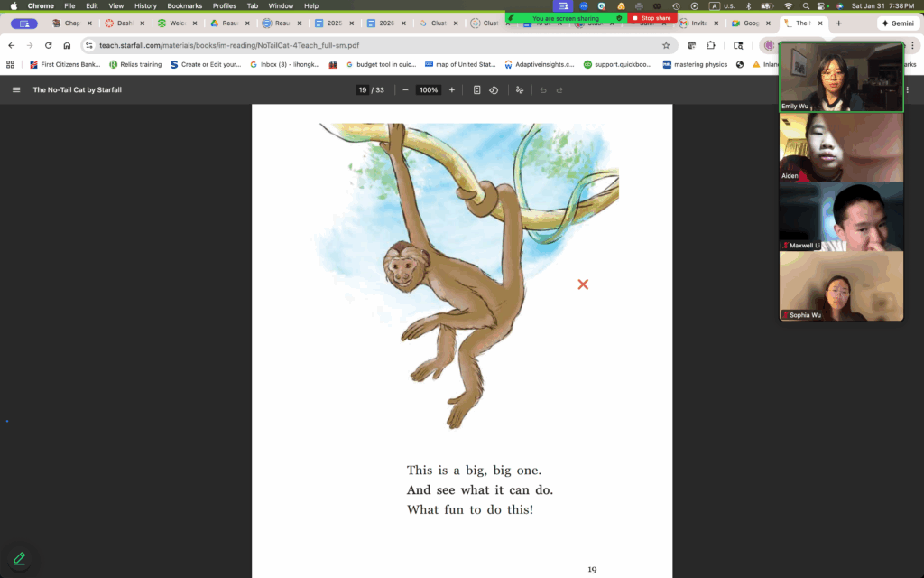The width and height of the screenshot is (924, 578).
Task: Open the mastering physics bookmark
Action: [x=696, y=64]
